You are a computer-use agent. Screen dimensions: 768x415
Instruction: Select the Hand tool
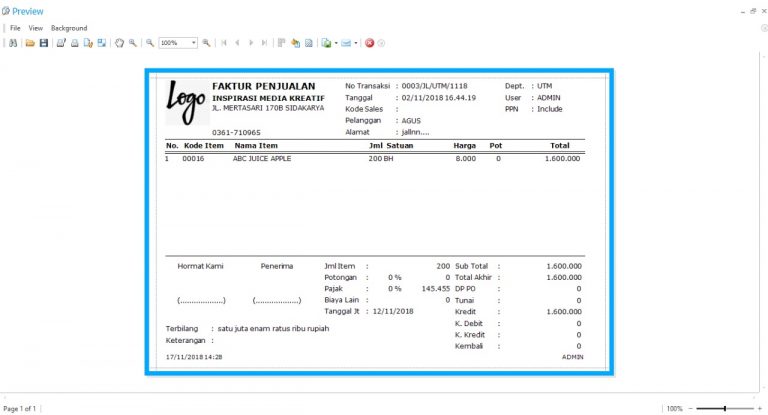pyautogui.click(x=120, y=43)
